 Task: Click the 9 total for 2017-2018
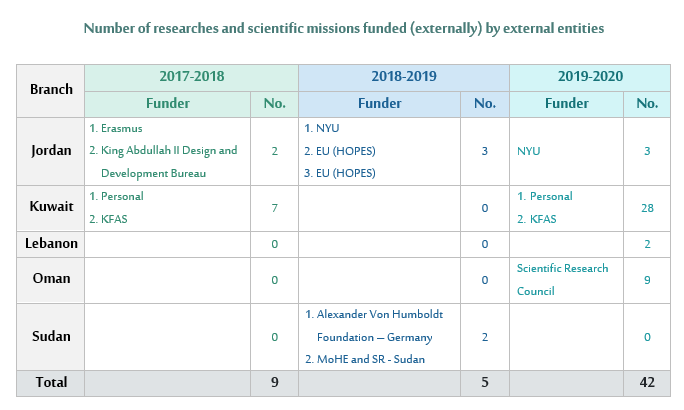(274, 382)
